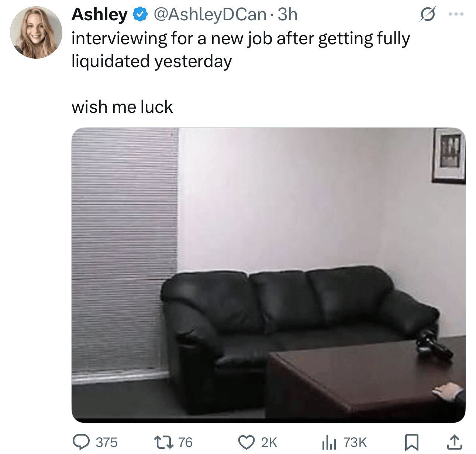
Task: Click the 76 reposts count
Action: pos(186,442)
